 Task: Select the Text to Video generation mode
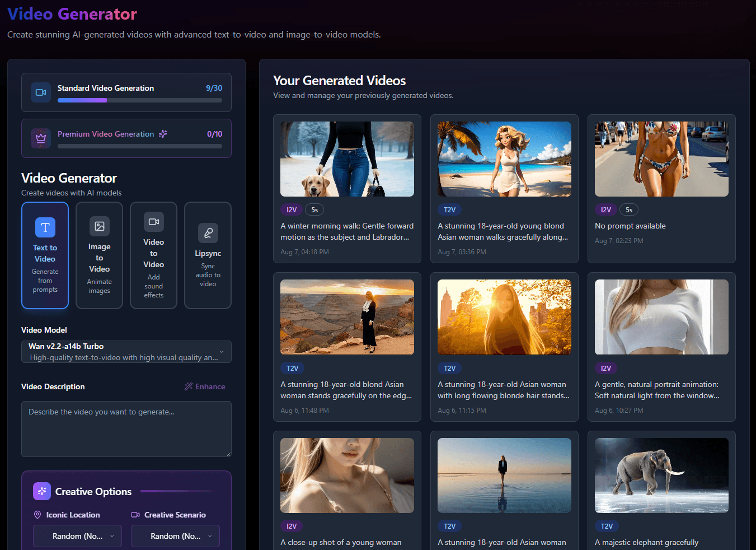pyautogui.click(x=45, y=255)
